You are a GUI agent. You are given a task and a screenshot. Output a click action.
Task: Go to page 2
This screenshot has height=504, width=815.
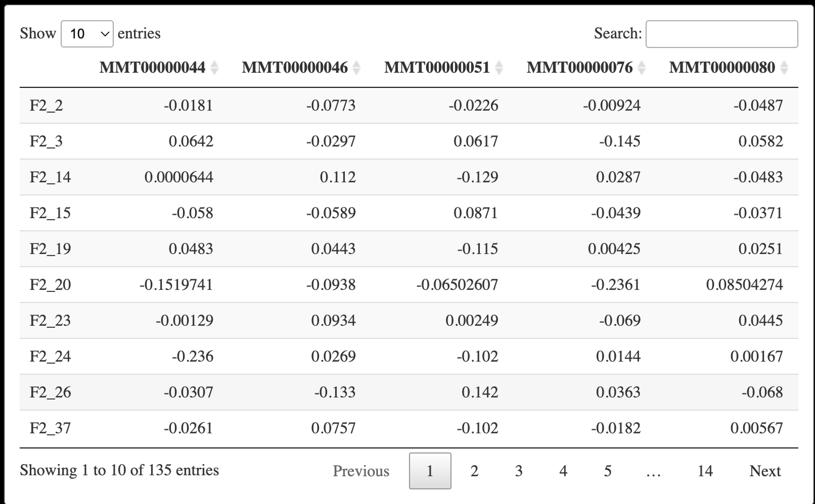tap(474, 471)
